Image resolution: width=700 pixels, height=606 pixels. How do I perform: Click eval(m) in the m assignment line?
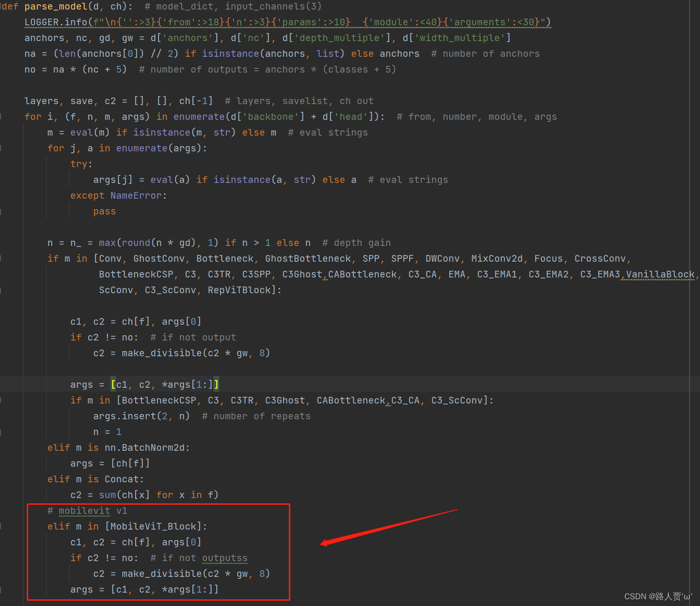pos(90,132)
